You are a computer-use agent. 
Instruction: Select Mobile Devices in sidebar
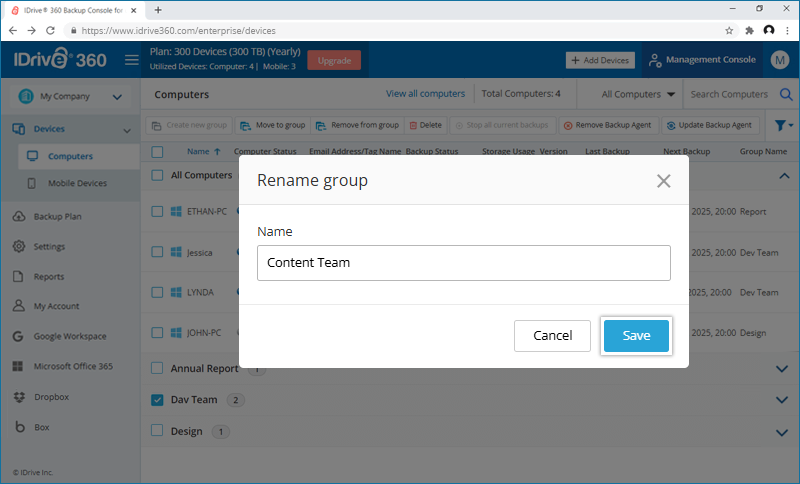coord(77,184)
